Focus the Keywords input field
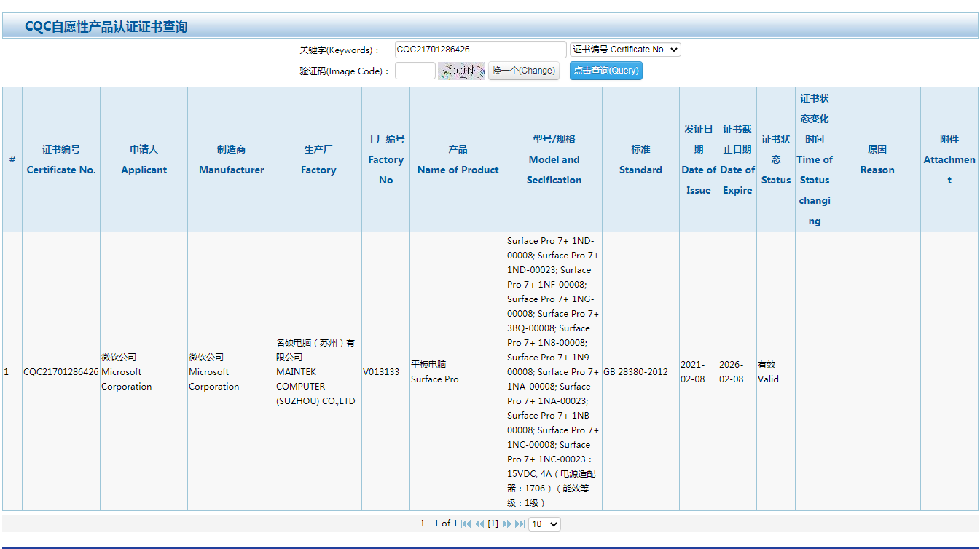Image resolution: width=980 pixels, height=549 pixels. [x=480, y=50]
